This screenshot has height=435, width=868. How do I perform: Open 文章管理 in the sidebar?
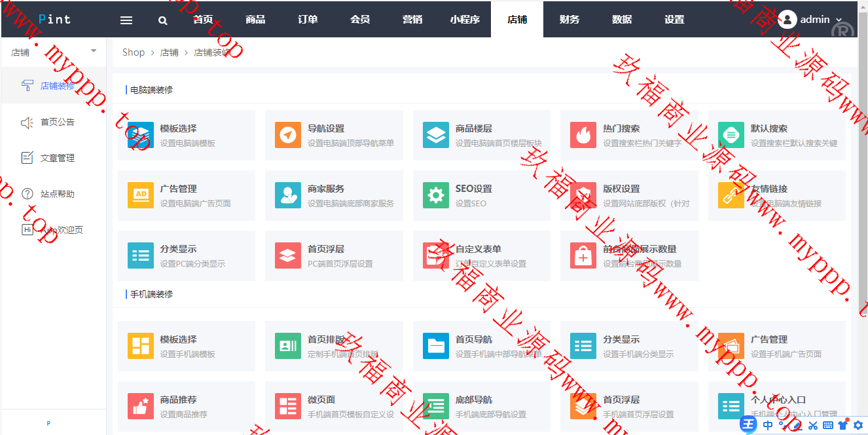57,158
